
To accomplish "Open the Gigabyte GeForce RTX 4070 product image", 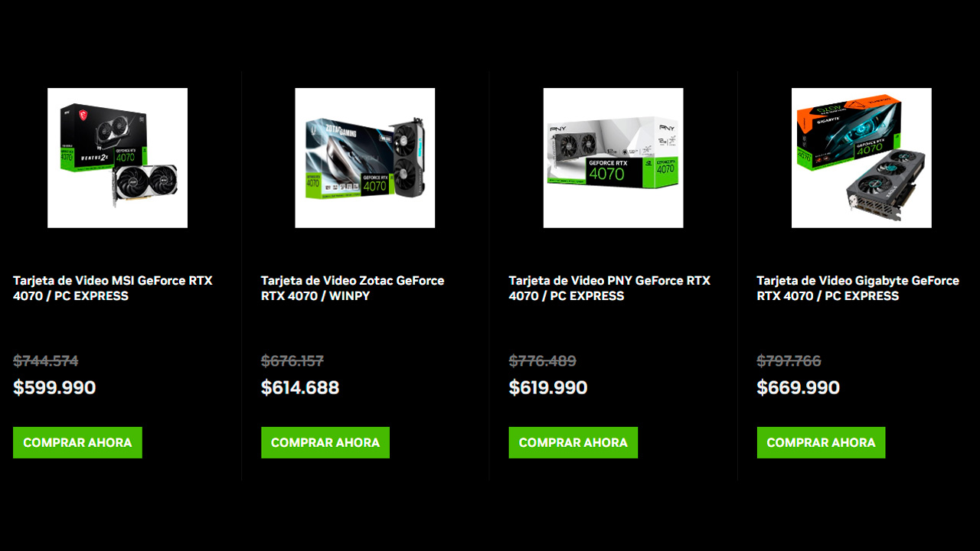I will coord(861,158).
